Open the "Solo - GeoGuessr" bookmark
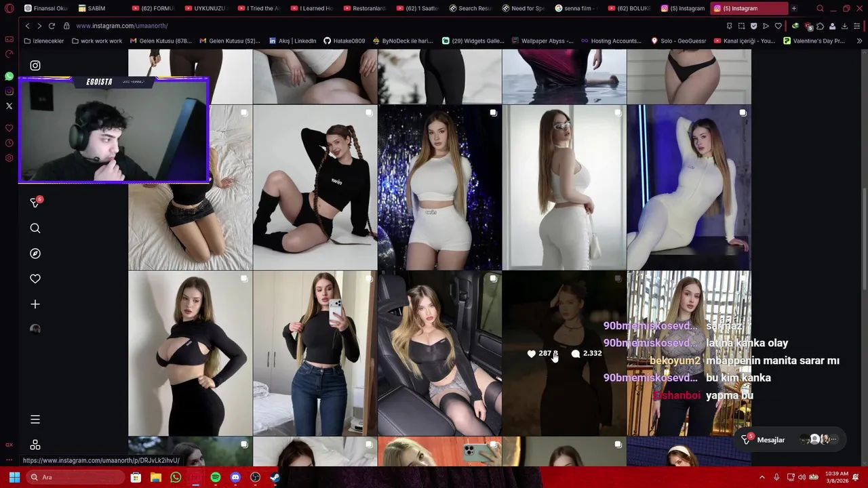 pyautogui.click(x=678, y=41)
